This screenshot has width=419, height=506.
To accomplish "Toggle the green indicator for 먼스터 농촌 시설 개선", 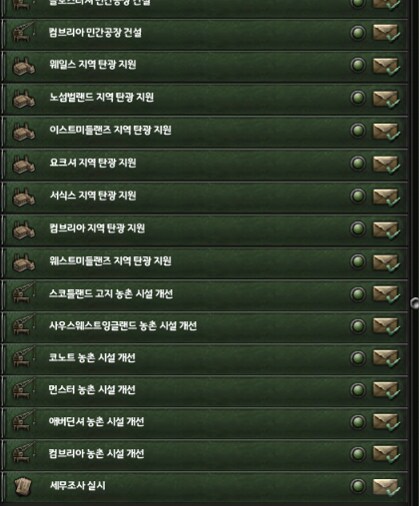I will click(358, 390).
